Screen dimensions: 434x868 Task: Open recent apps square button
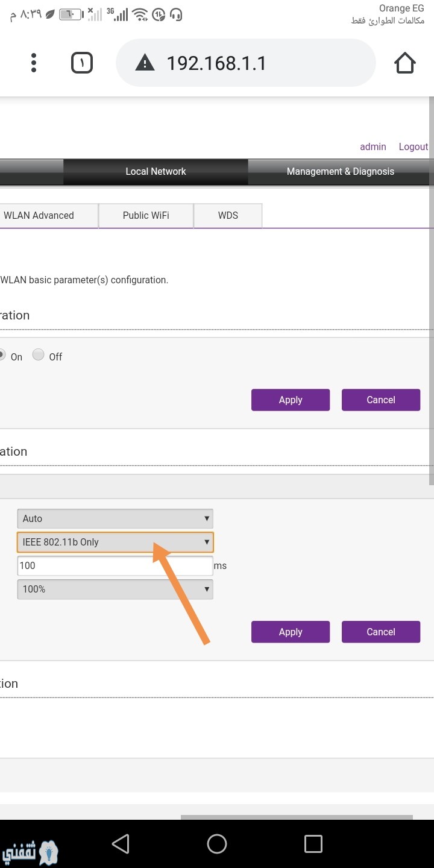(x=313, y=843)
